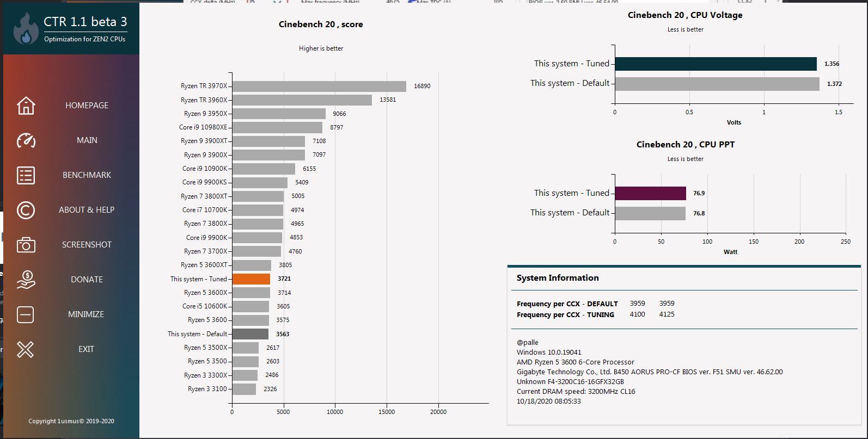This screenshot has width=868, height=439.
Task: Click the @palle username text
Action: click(x=528, y=343)
